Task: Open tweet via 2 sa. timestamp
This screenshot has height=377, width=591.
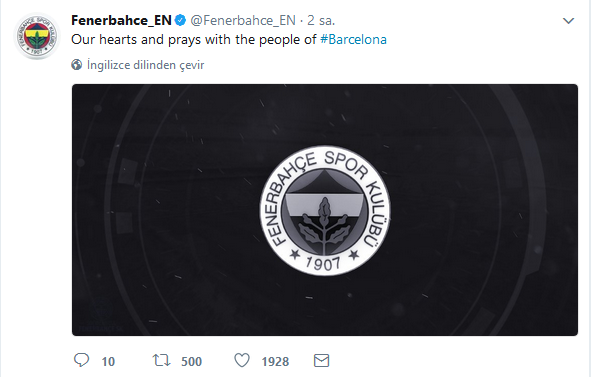Action: click(x=321, y=20)
